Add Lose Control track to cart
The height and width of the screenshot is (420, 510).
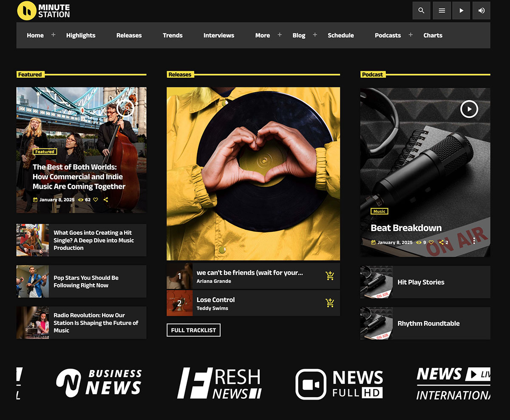(x=330, y=303)
